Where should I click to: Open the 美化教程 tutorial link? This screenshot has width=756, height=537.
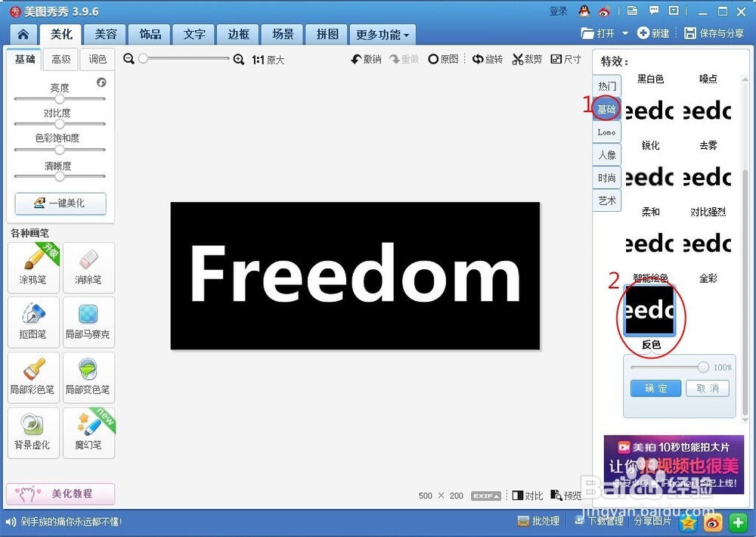60,494
